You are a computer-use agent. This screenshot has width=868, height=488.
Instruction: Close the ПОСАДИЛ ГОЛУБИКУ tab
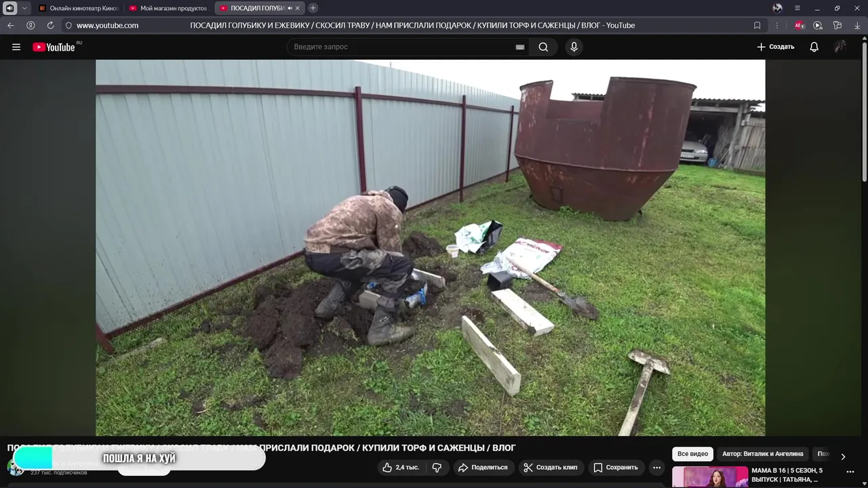click(x=297, y=8)
